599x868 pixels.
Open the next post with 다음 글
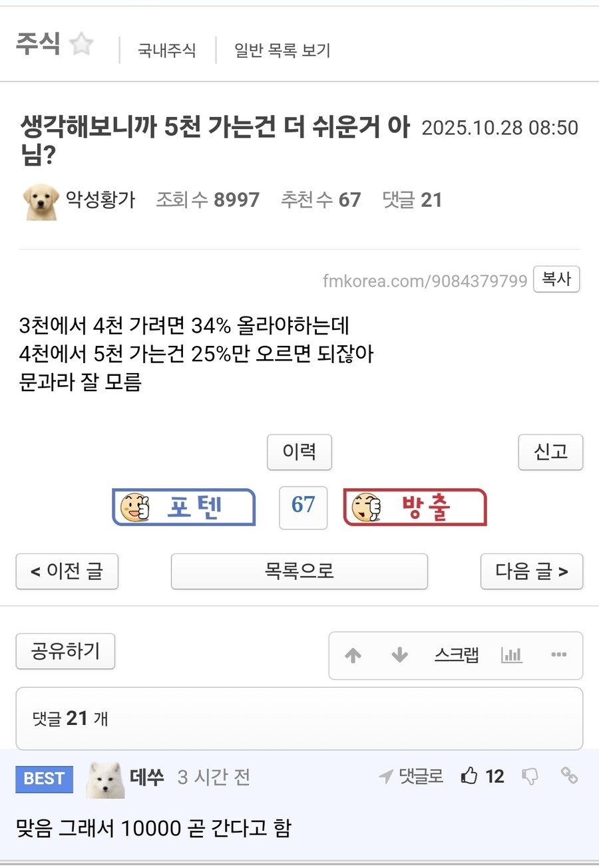tap(531, 571)
